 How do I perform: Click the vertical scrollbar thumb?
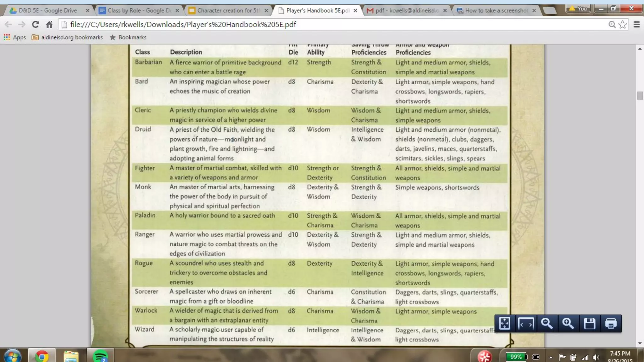(640, 96)
